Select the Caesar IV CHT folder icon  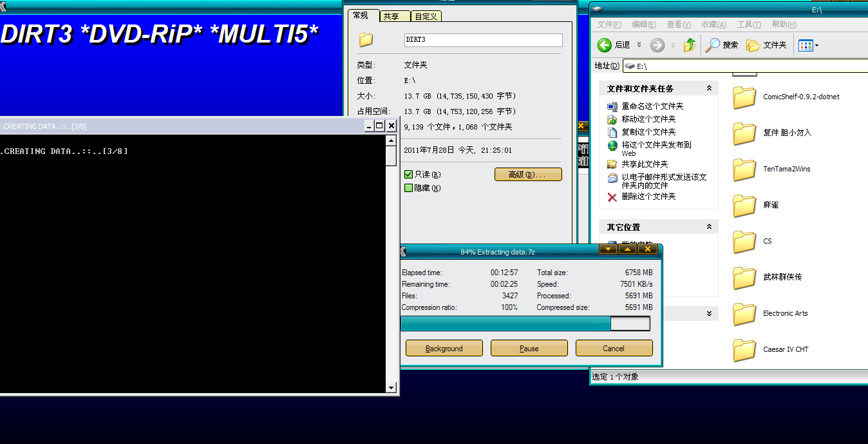tap(744, 350)
